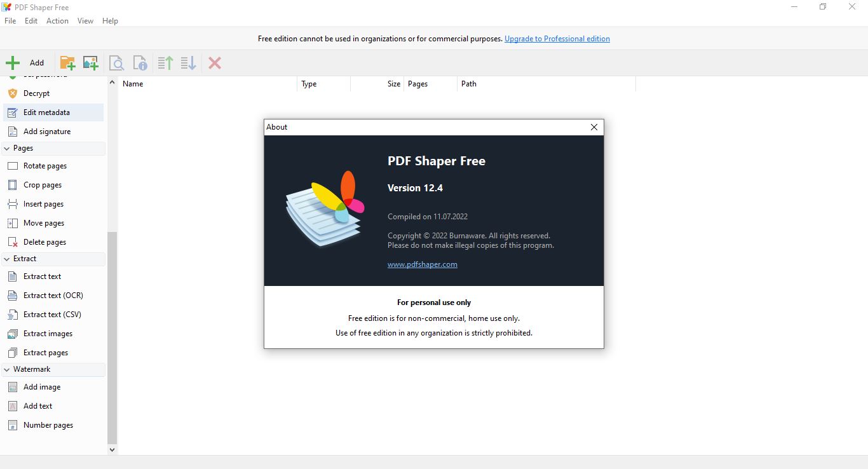Close the About dialog
Image resolution: width=868 pixels, height=469 pixels.
pyautogui.click(x=594, y=127)
